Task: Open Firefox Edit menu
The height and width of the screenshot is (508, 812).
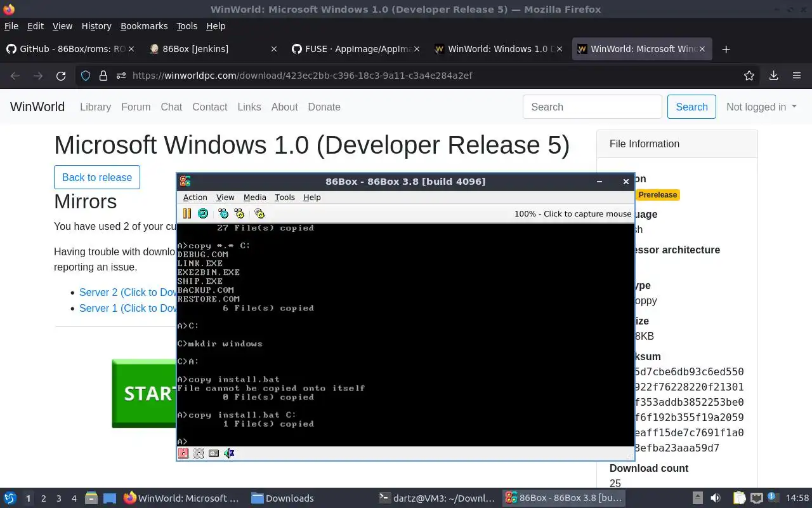Action: (36, 26)
